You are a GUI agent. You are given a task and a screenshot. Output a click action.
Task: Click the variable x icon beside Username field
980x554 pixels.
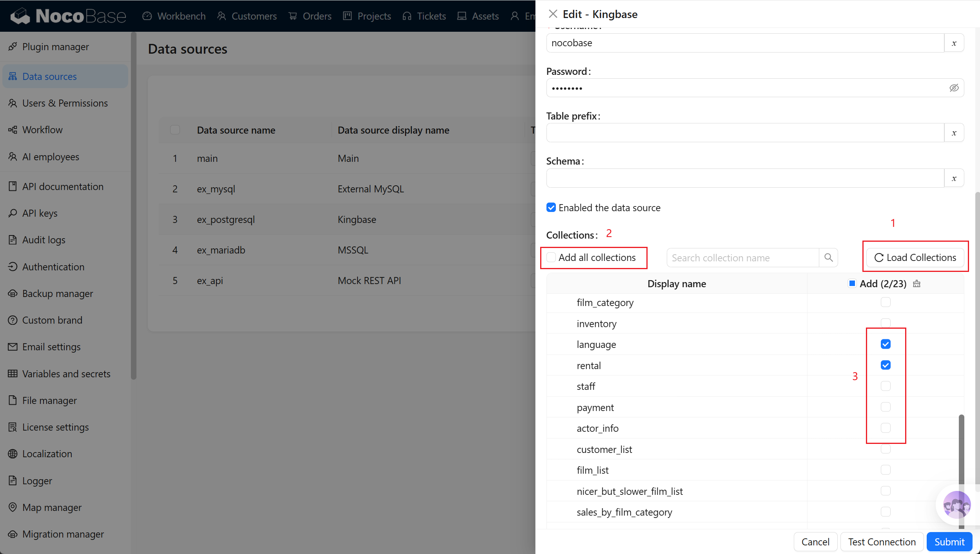(954, 43)
